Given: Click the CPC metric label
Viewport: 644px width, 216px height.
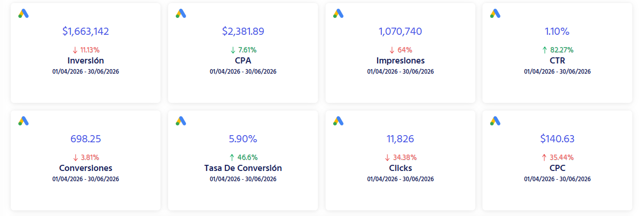Looking at the screenshot, I should click(x=557, y=168).
